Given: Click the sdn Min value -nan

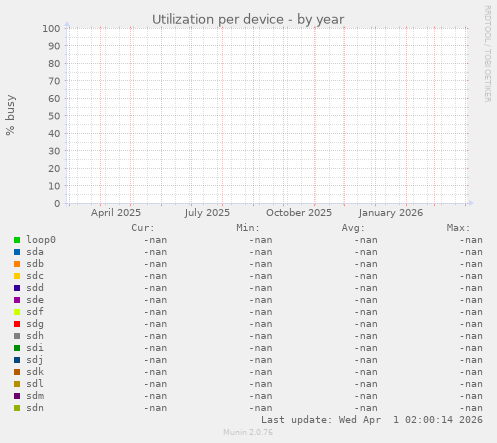Looking at the screenshot, I should click(261, 408).
